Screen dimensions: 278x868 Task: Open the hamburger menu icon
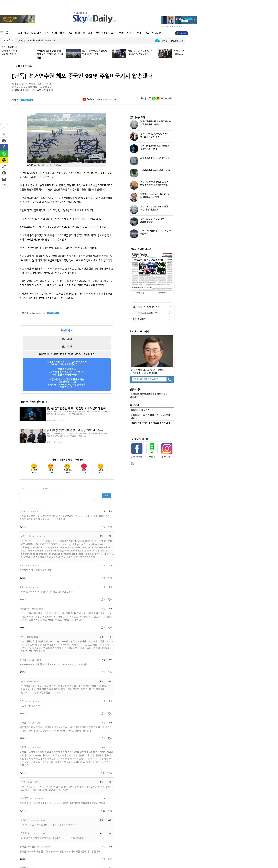[x=2, y=33]
